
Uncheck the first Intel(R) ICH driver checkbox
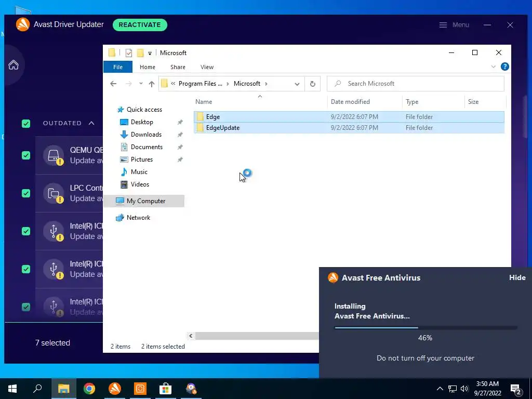click(x=26, y=231)
